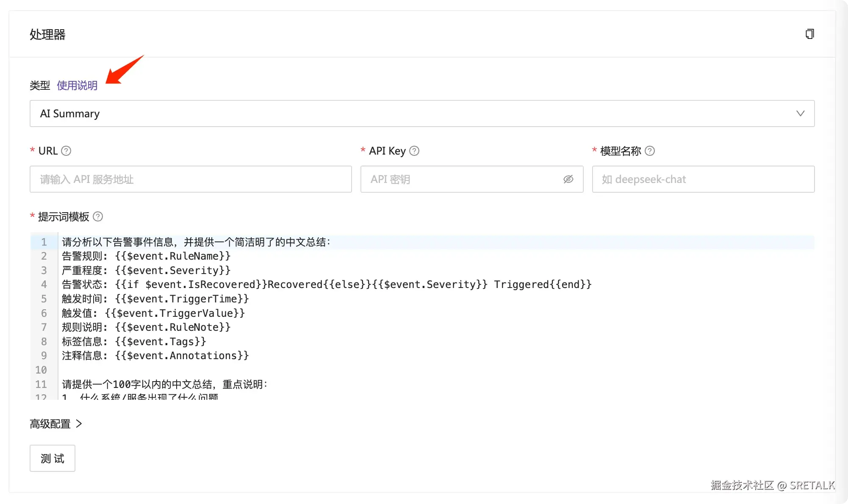This screenshot has height=504, width=848.
Task: Click the API Key help icon
Action: (414, 151)
